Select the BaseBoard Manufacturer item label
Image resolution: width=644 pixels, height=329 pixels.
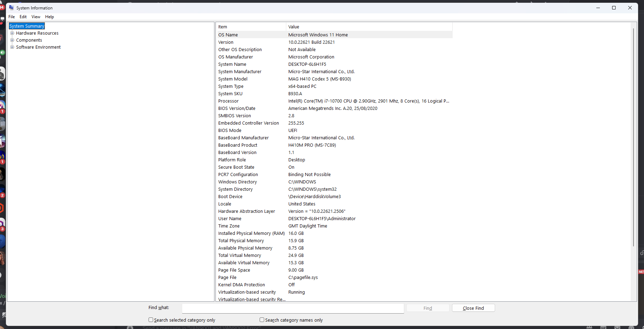pos(244,138)
